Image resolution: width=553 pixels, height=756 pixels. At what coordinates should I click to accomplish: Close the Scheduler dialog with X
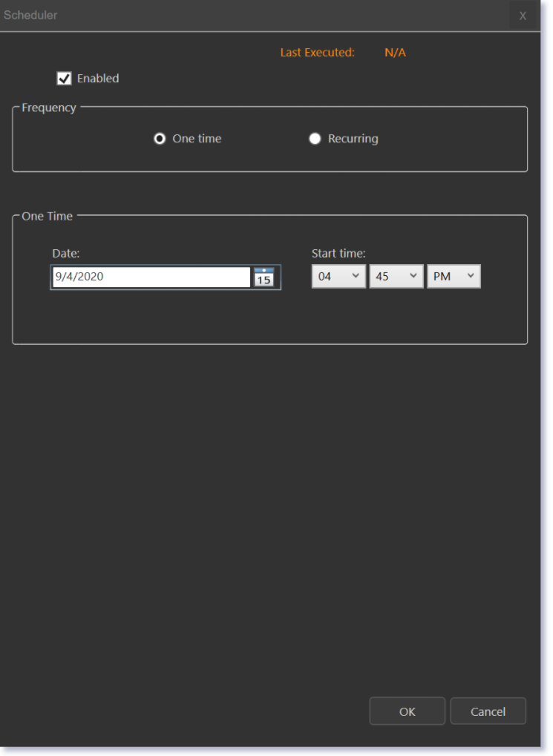click(523, 16)
